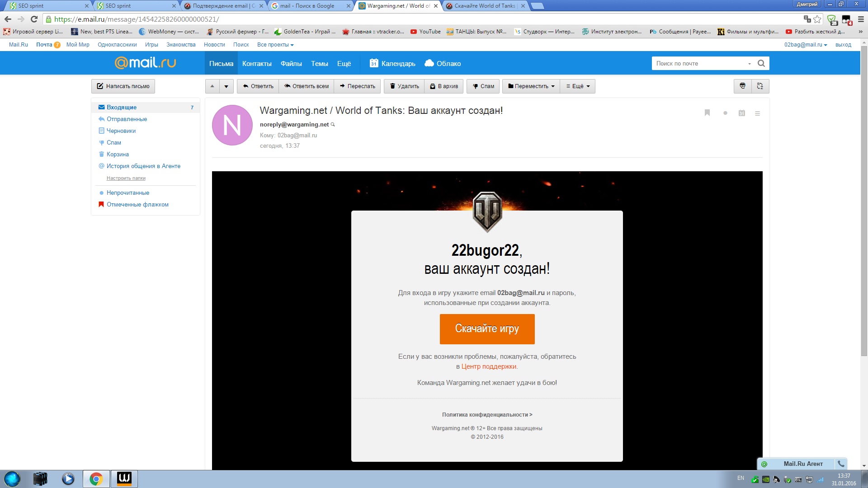The image size is (868, 488).
Task: Filter by Отмеченные флажком
Action: pos(137,204)
